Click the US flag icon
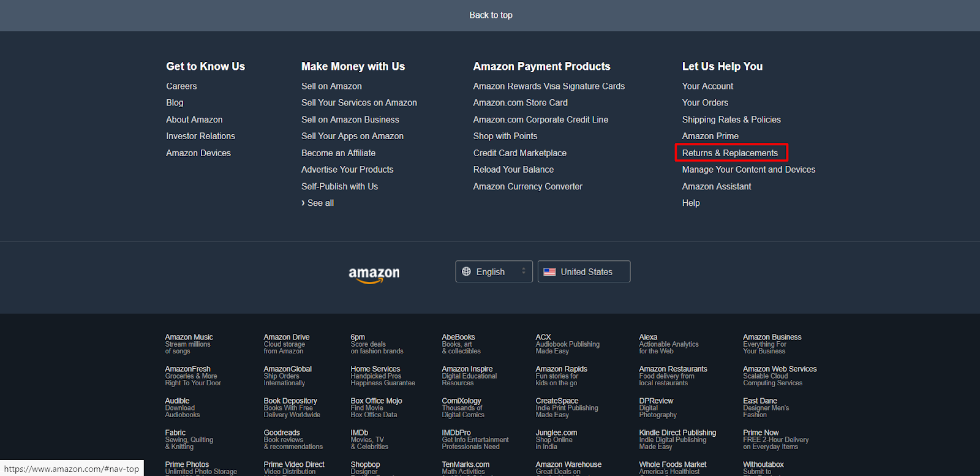980x476 pixels. pos(549,272)
